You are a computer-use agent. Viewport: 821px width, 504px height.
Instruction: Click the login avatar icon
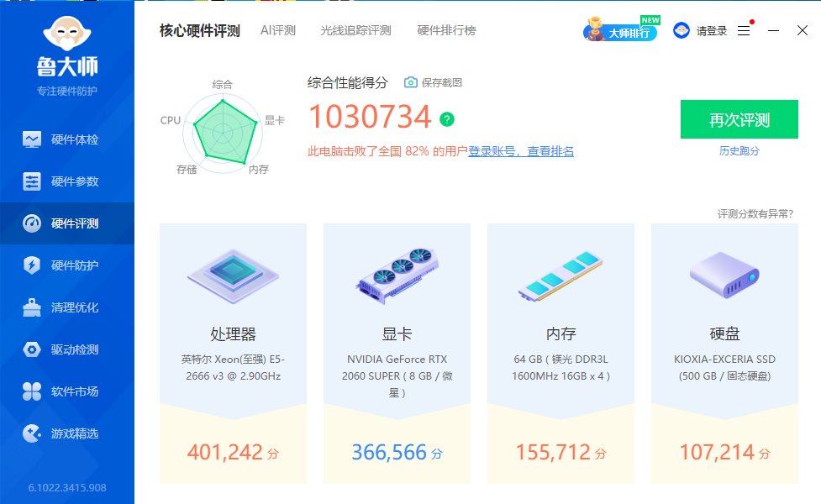pos(682,30)
